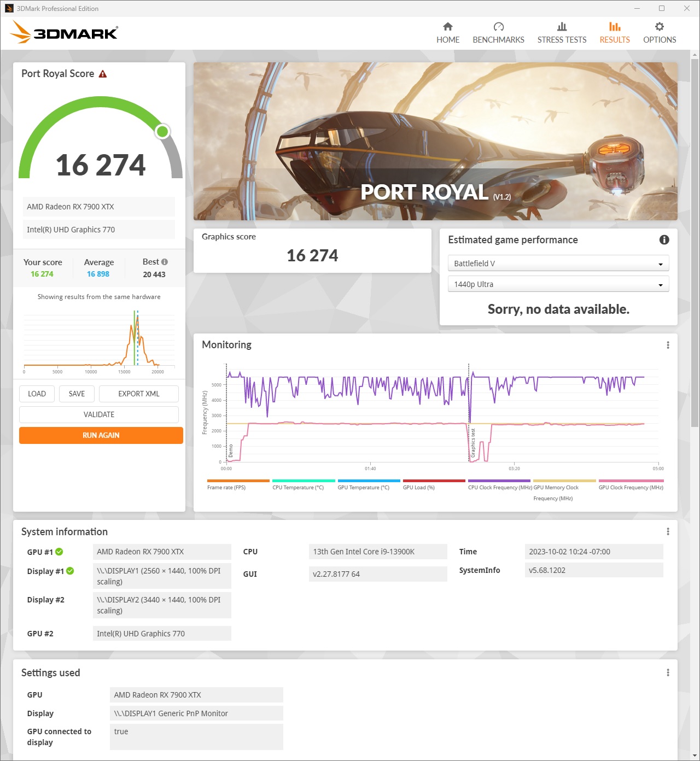Click the Display #1 value 2560 × 1440
The image size is (700, 761).
click(162, 576)
